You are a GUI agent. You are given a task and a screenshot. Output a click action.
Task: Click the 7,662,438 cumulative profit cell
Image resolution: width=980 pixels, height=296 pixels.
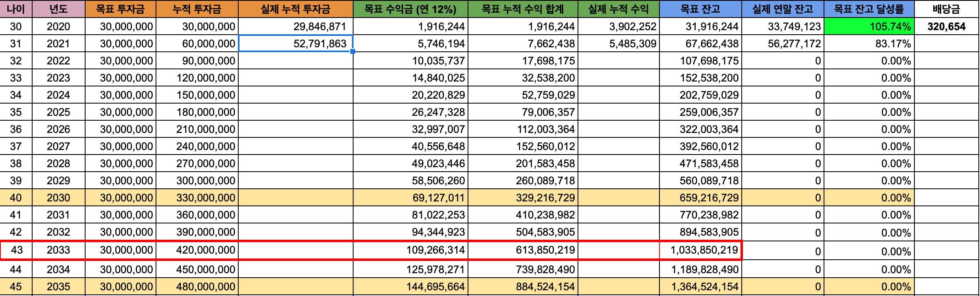click(523, 44)
